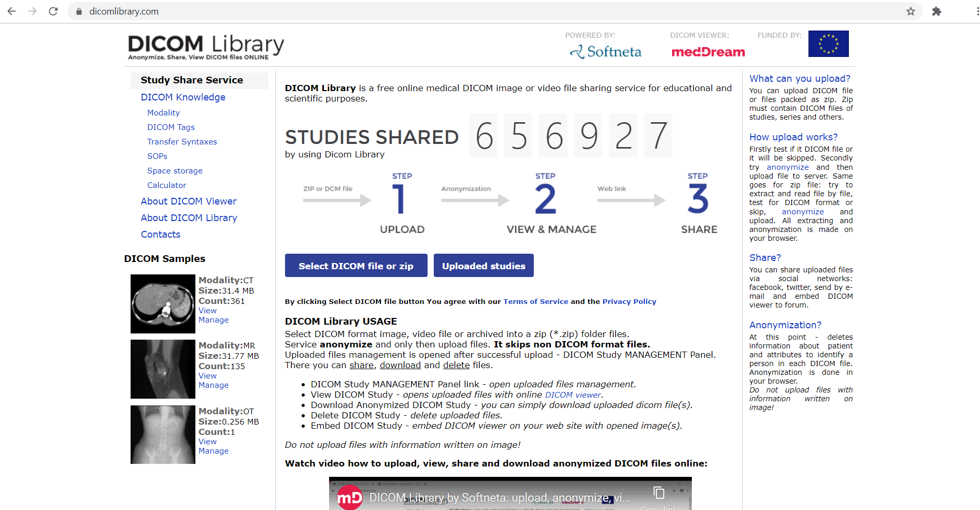Screen dimensions: 980x510
Task: Open Uploaded studies button
Action: pos(484,266)
